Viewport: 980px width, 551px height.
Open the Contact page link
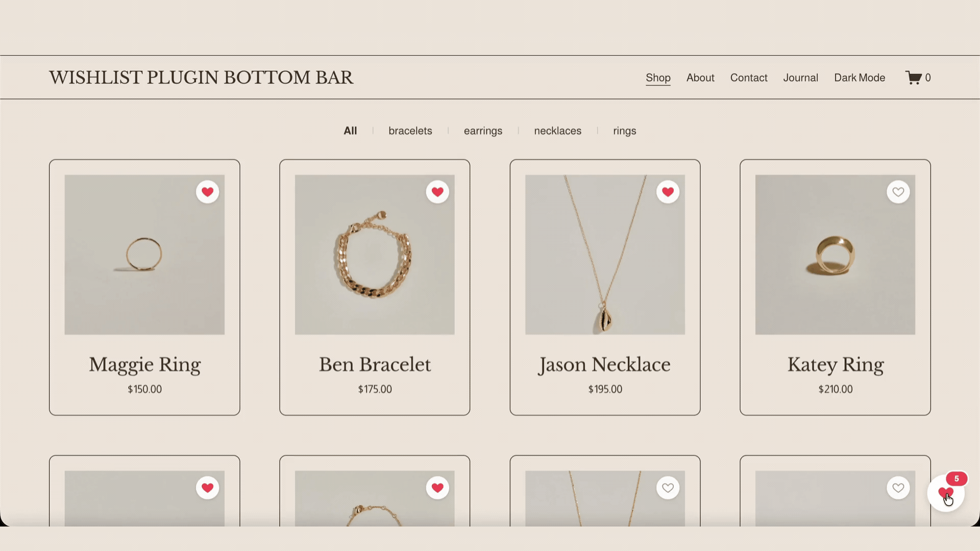(x=749, y=78)
